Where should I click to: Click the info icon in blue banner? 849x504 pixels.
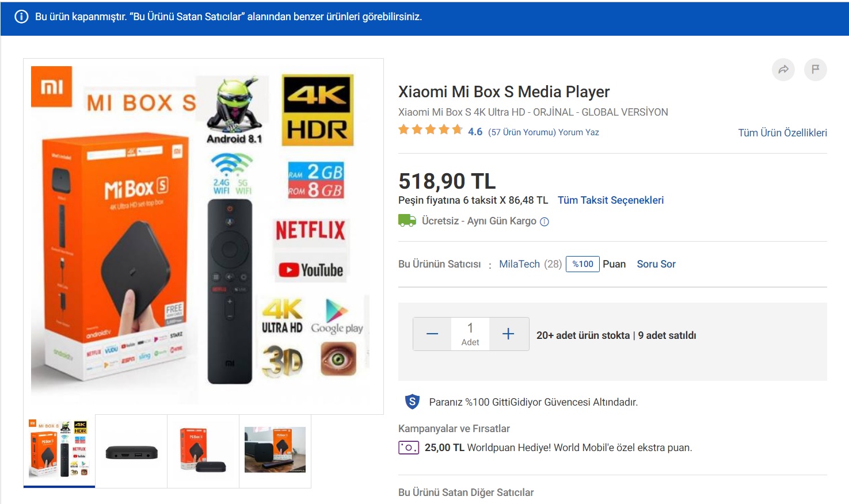click(x=21, y=17)
